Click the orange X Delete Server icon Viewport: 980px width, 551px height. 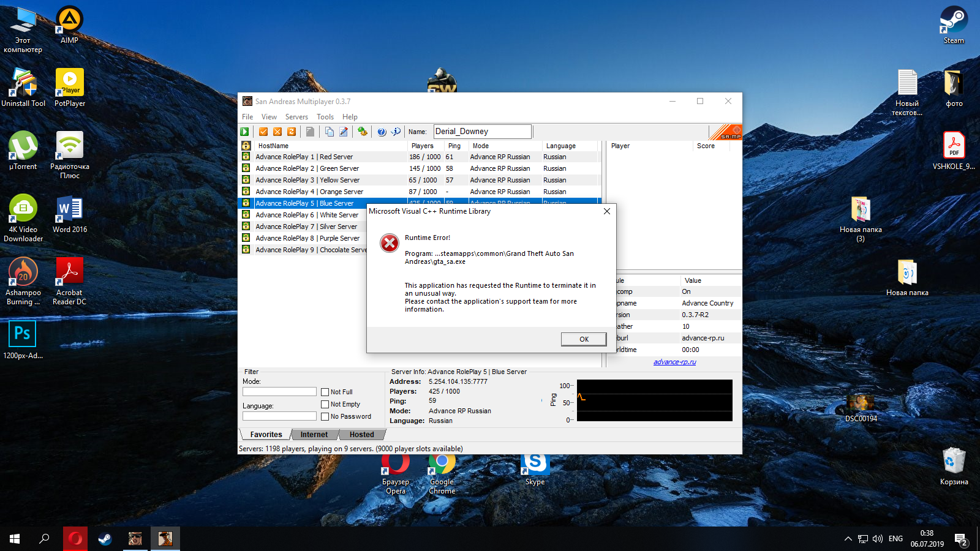[x=277, y=132]
